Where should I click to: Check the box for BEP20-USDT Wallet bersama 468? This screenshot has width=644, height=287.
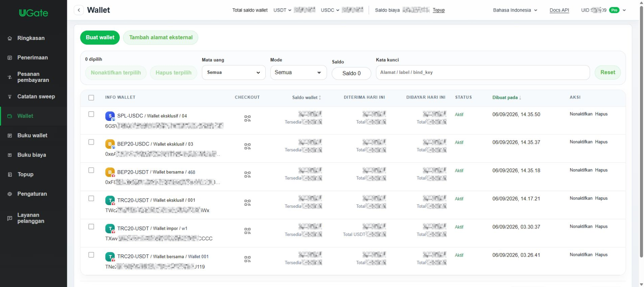click(x=91, y=170)
